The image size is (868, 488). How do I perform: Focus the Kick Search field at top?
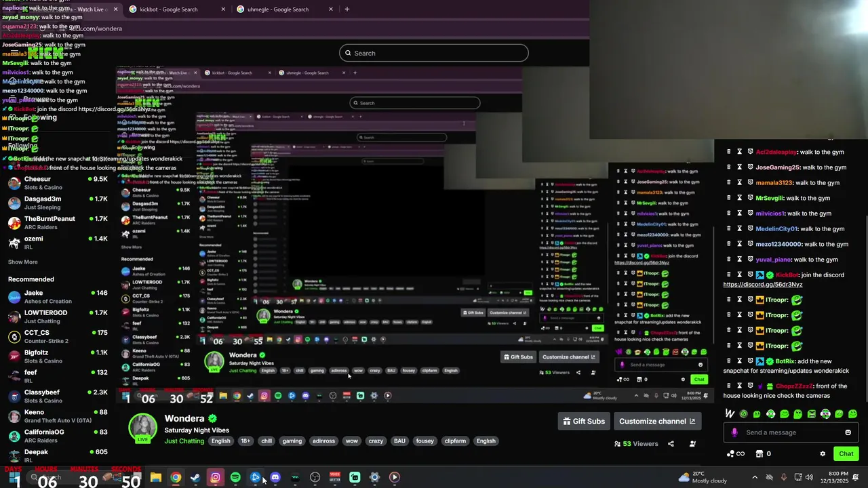tap(434, 53)
